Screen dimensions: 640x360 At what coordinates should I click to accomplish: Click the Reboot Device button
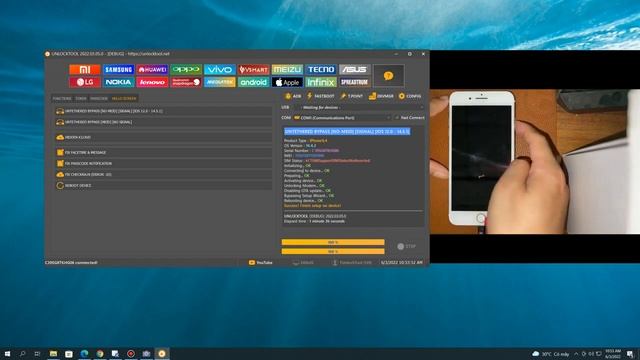click(163, 185)
